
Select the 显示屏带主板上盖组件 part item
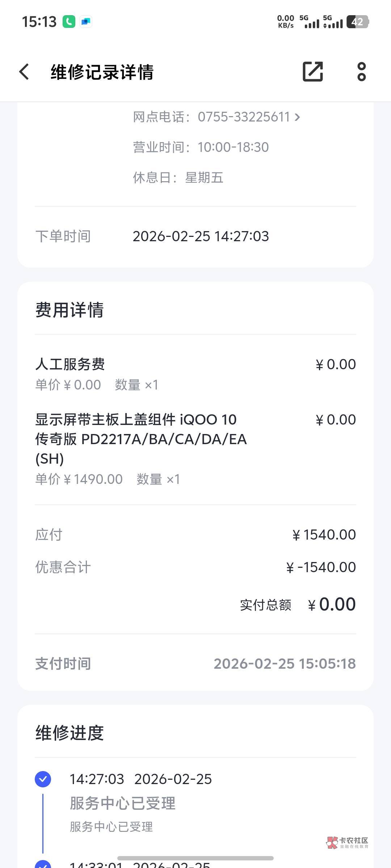click(141, 439)
